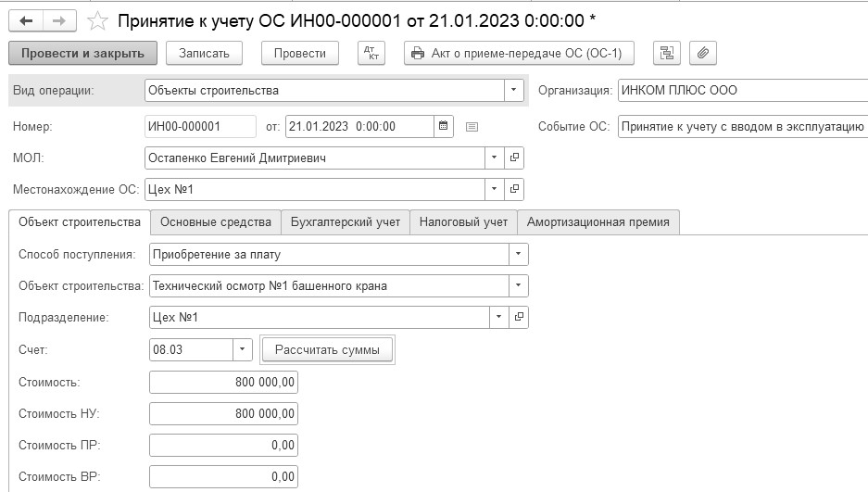Switch to Объект строительства tab

tap(80, 222)
